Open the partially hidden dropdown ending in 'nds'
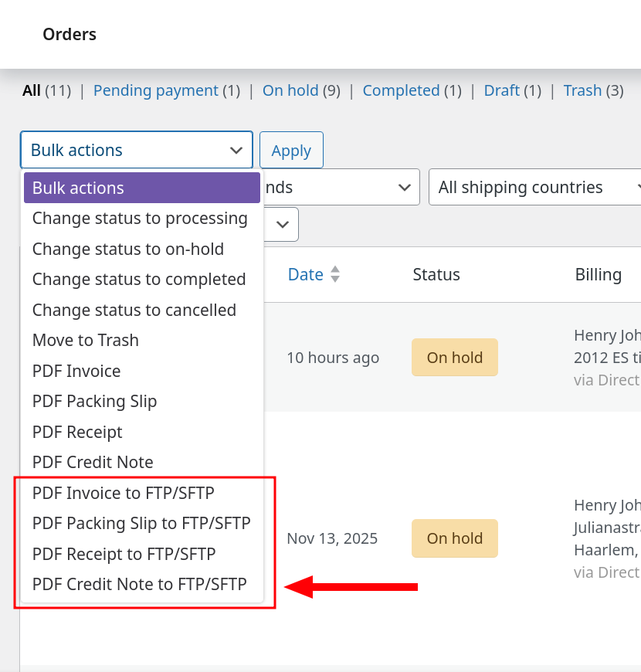641x672 pixels. (x=340, y=187)
